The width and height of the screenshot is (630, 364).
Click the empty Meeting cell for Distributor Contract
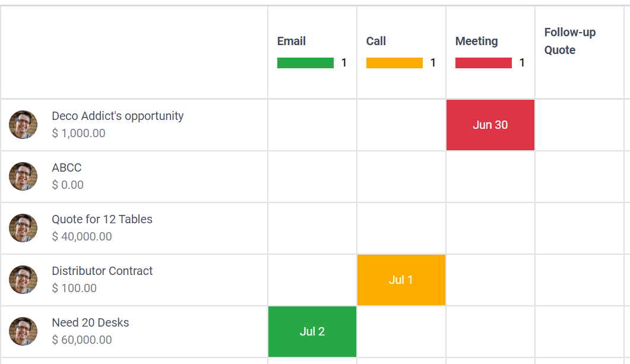click(x=490, y=280)
